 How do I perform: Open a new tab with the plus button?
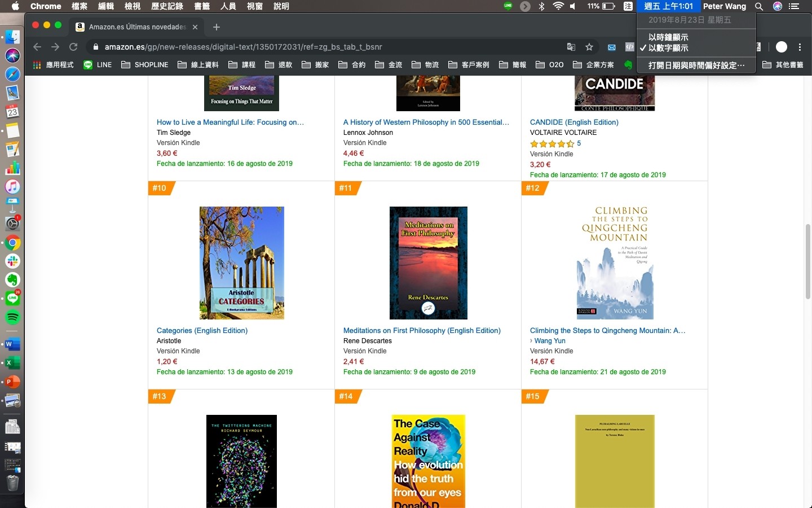[x=217, y=27]
